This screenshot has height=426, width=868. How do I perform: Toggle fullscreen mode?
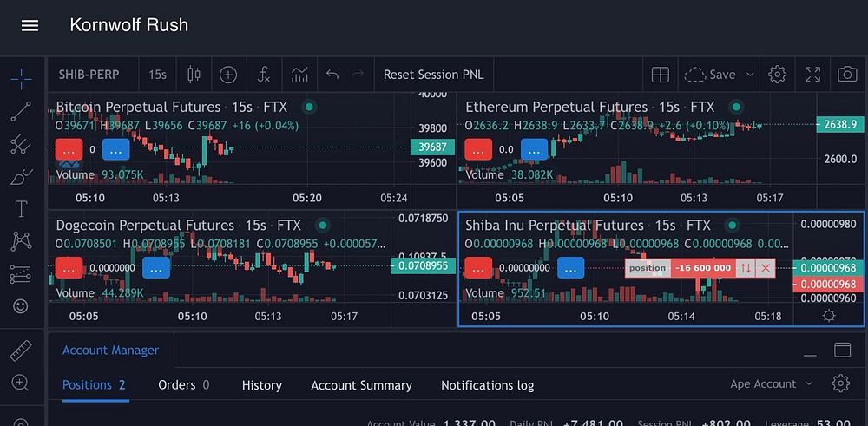click(x=812, y=74)
